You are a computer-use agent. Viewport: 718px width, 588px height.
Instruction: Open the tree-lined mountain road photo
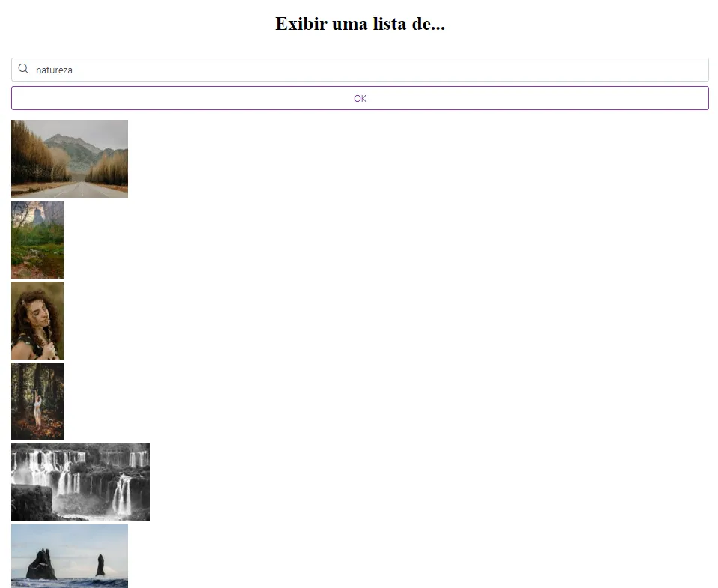pyautogui.click(x=70, y=159)
